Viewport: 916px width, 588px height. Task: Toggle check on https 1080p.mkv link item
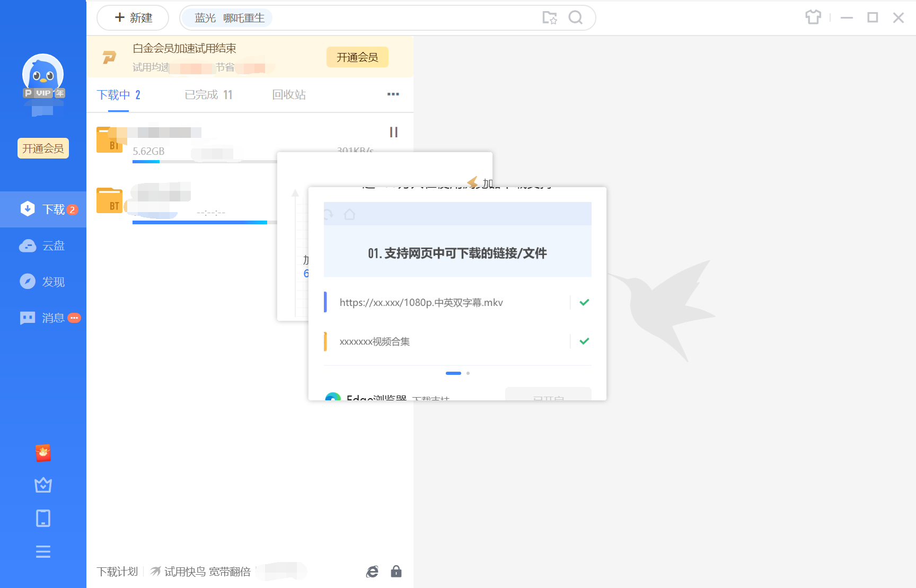click(x=584, y=302)
